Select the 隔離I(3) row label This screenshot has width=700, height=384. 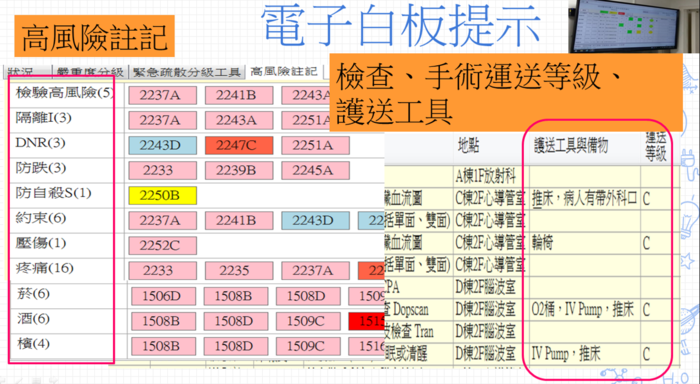tap(43, 118)
